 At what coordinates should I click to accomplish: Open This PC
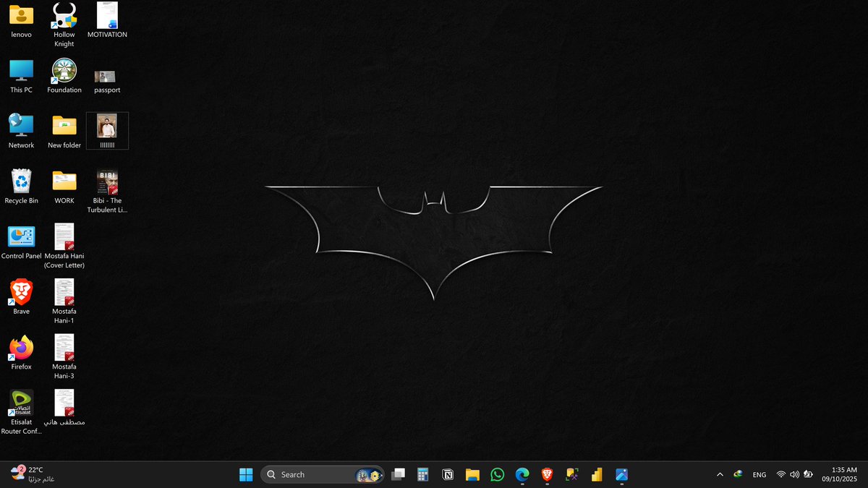21,76
